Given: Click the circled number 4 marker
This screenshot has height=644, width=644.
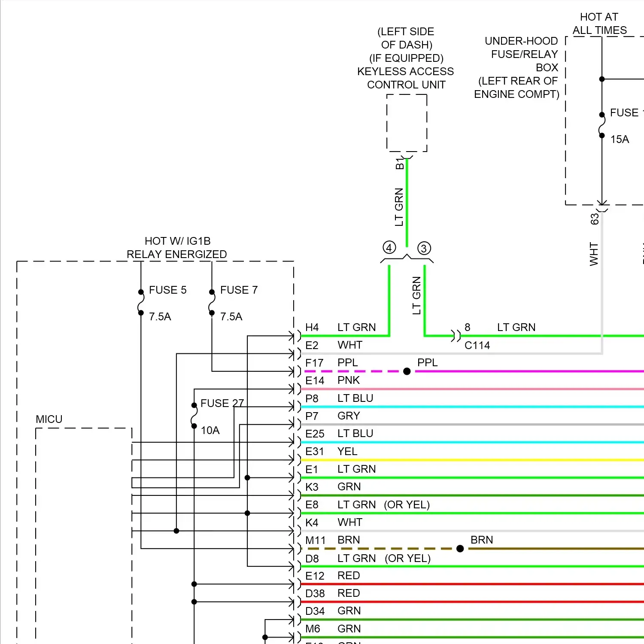Looking at the screenshot, I should tap(389, 248).
